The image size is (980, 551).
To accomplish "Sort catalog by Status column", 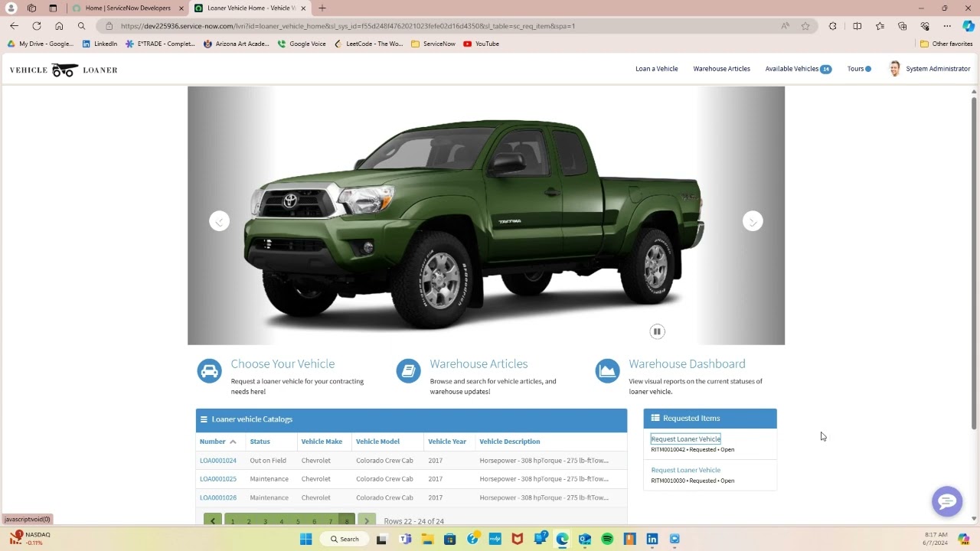I will point(260,442).
